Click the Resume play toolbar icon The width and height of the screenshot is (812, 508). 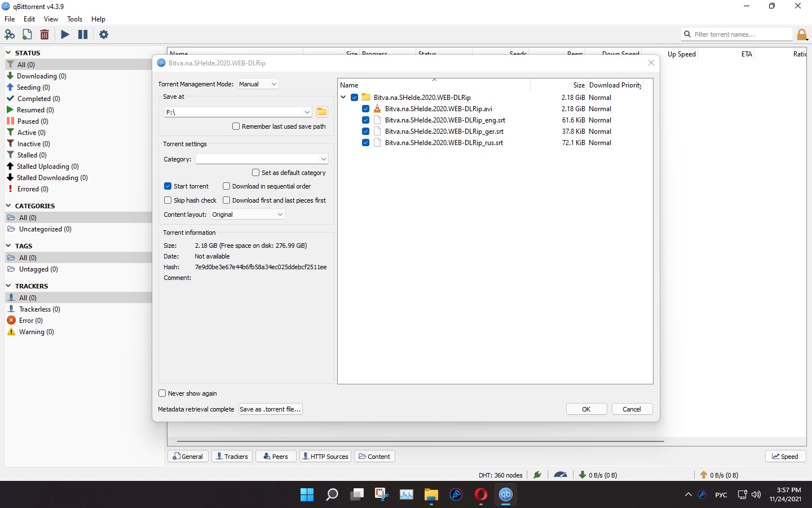click(x=65, y=34)
